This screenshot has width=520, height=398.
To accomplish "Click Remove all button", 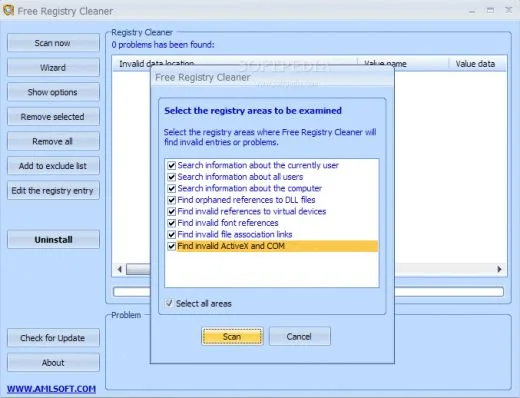I will point(53,141).
